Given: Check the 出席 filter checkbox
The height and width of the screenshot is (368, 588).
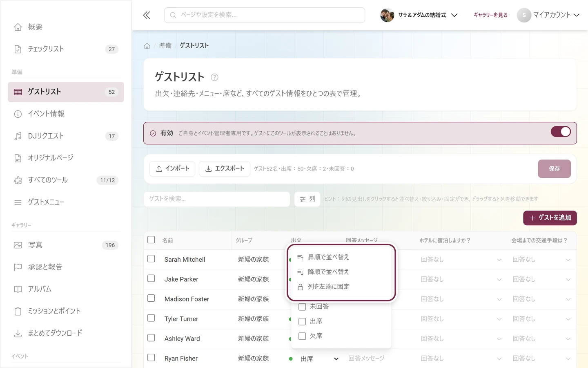Looking at the screenshot, I should [x=302, y=321].
